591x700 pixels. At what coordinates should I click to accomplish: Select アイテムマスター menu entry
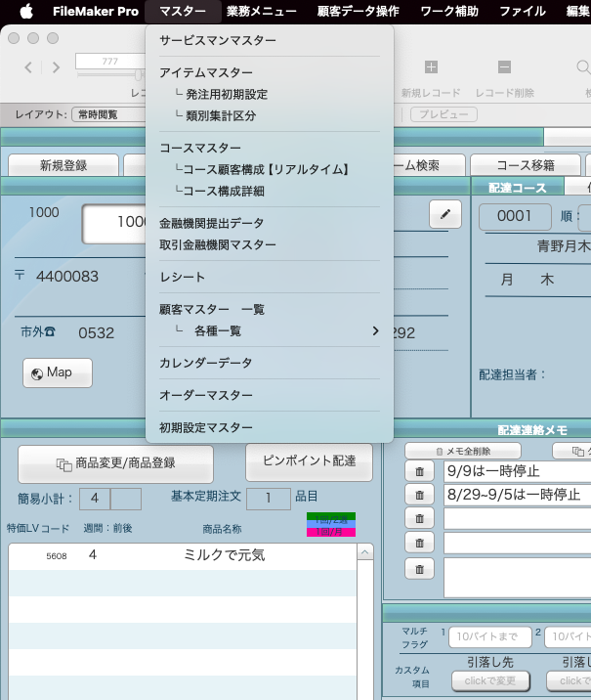click(x=270, y=72)
